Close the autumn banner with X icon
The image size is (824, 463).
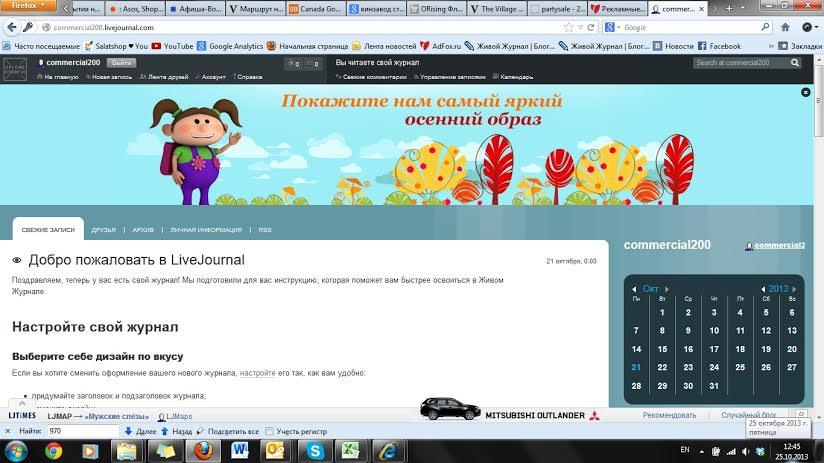pyautogui.click(x=806, y=92)
